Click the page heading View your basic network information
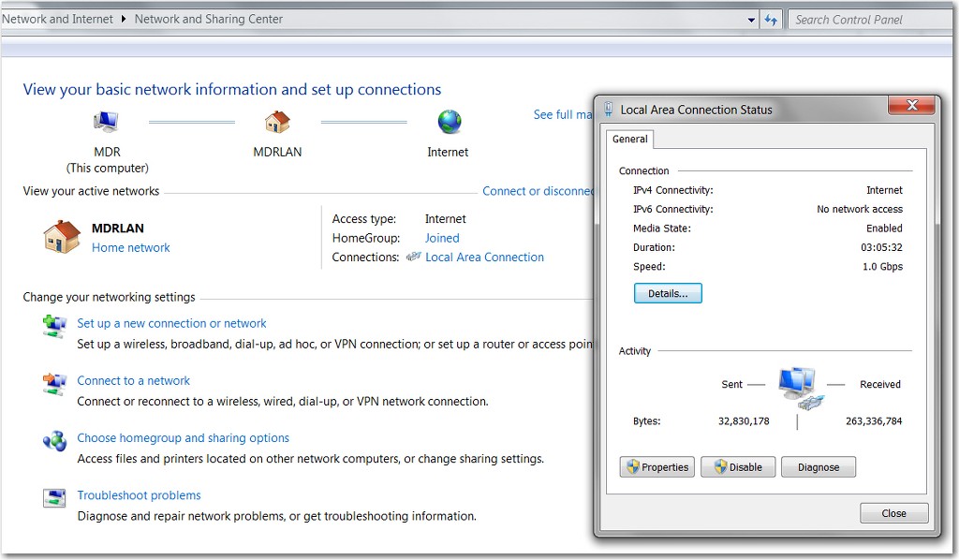The height and width of the screenshot is (560, 959). (x=232, y=89)
